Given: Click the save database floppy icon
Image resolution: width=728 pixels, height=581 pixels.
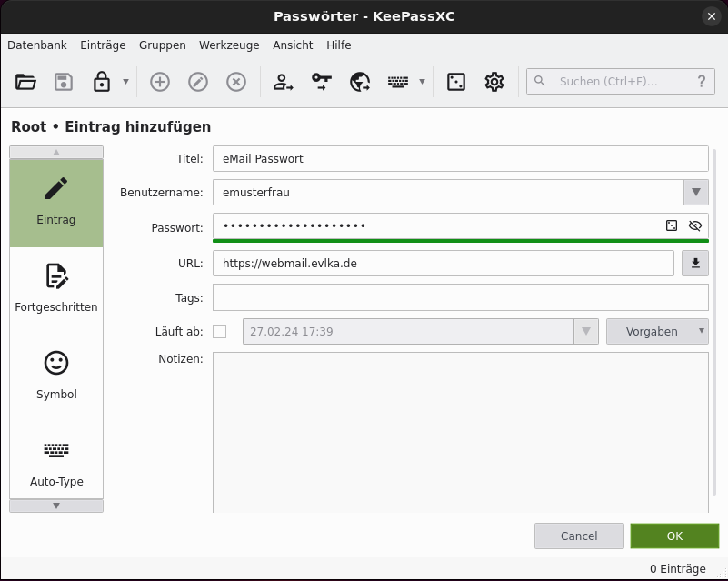Looking at the screenshot, I should pos(64,82).
